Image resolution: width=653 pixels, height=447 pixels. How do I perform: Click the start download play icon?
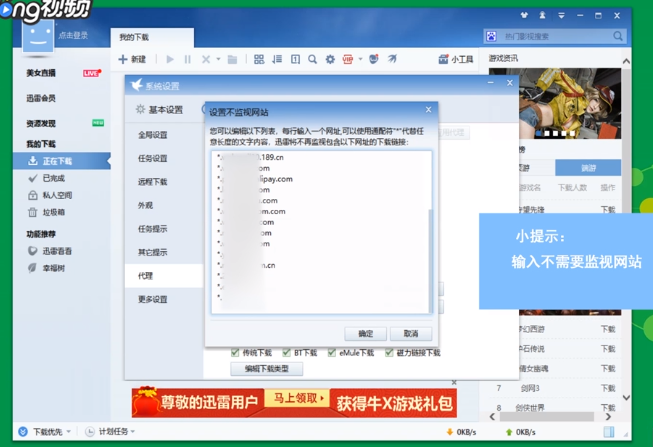coord(170,59)
